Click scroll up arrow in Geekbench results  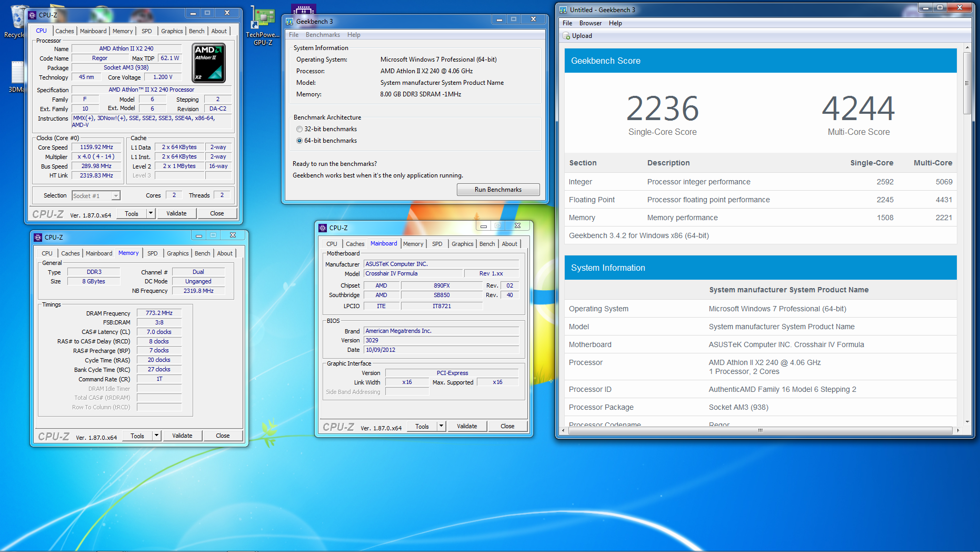967,47
